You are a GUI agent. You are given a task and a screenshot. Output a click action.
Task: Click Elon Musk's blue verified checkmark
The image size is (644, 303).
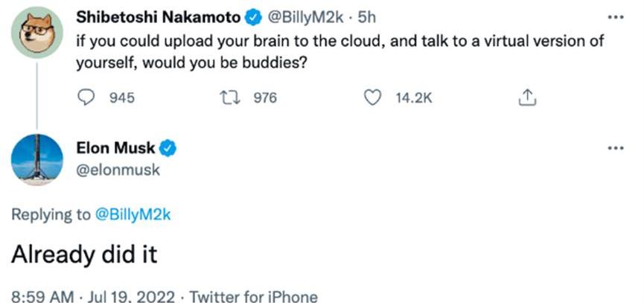[x=169, y=147]
